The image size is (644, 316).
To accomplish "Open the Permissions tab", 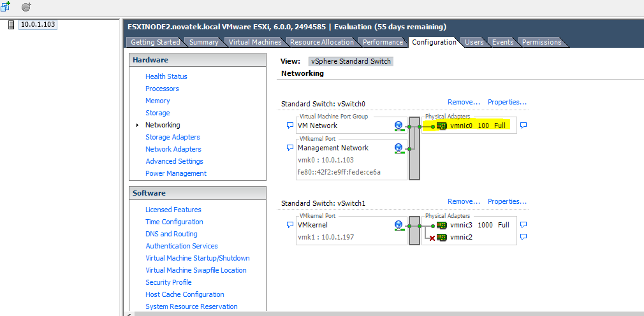I will click(x=542, y=42).
